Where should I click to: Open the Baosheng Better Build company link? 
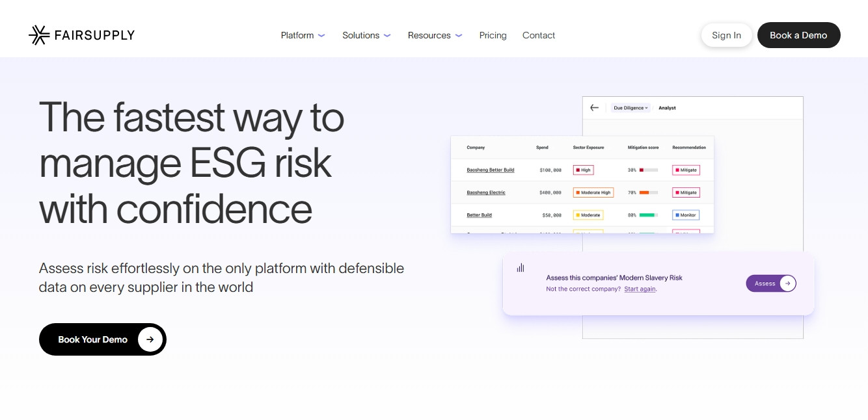490,170
